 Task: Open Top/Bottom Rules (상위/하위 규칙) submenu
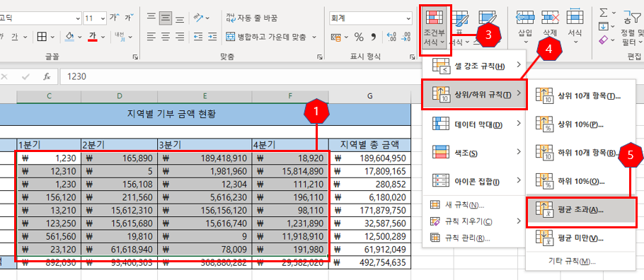click(x=475, y=95)
